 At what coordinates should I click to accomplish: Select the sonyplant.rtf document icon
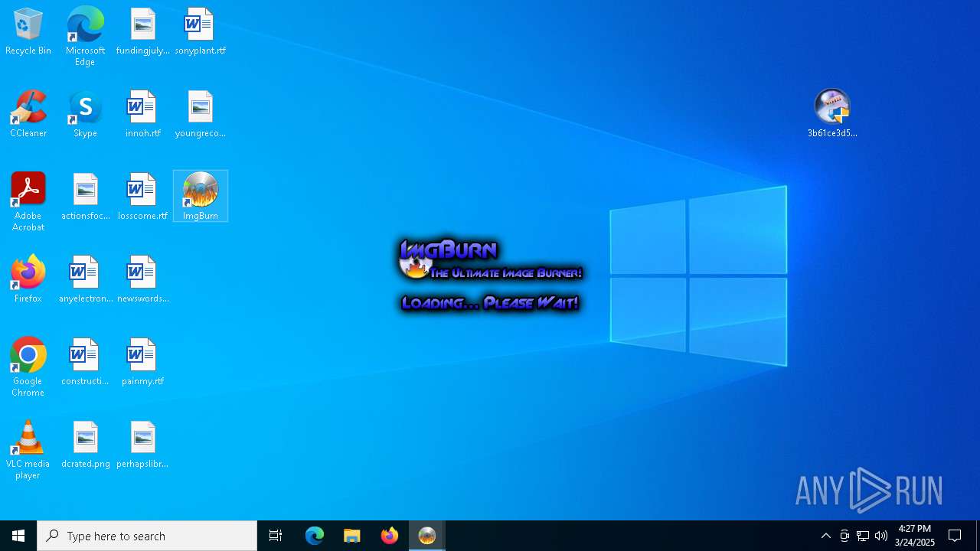(x=200, y=32)
